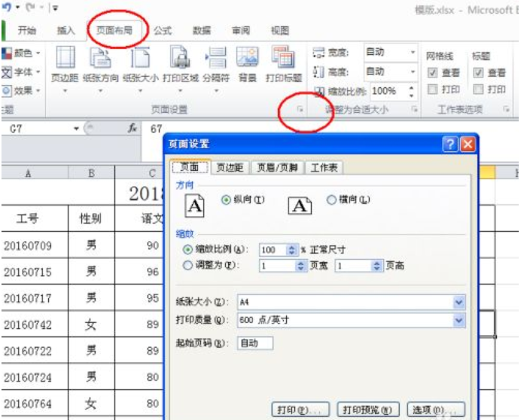Switch to the 公式 ribbon tab
The height and width of the screenshot is (420, 527).
pyautogui.click(x=163, y=31)
